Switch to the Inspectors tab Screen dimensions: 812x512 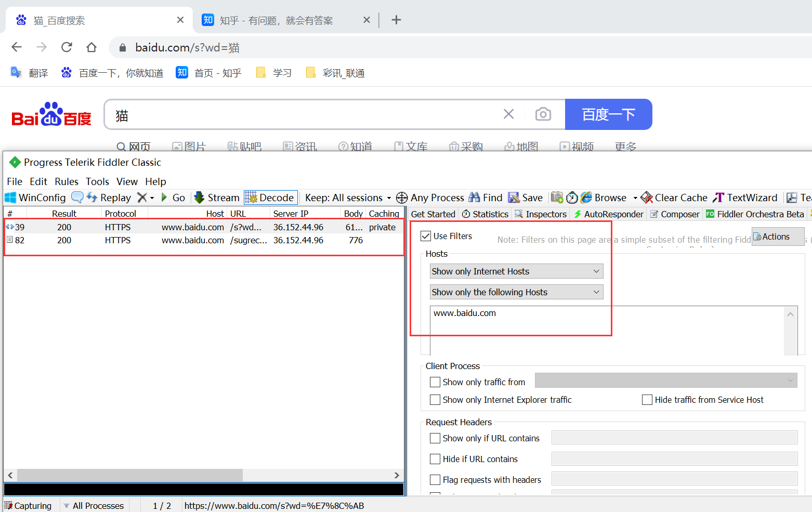click(x=541, y=214)
